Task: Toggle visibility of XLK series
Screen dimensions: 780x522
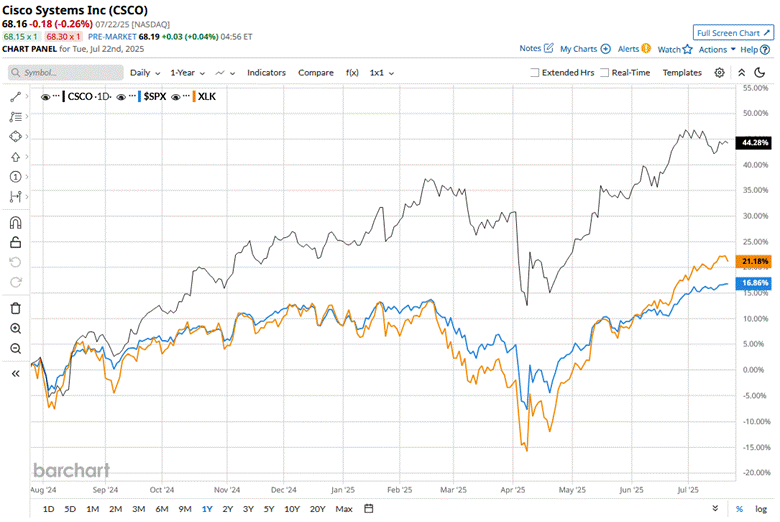Action: tap(176, 97)
